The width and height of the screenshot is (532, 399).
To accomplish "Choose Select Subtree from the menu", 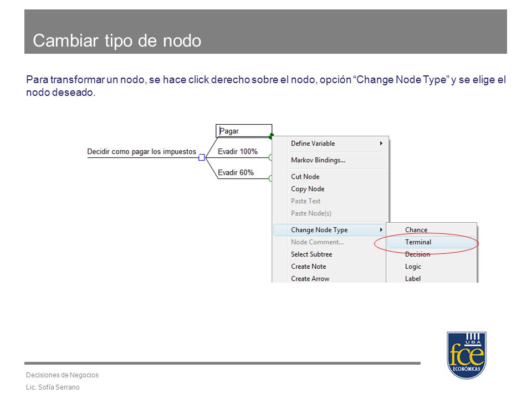I will point(330,254).
